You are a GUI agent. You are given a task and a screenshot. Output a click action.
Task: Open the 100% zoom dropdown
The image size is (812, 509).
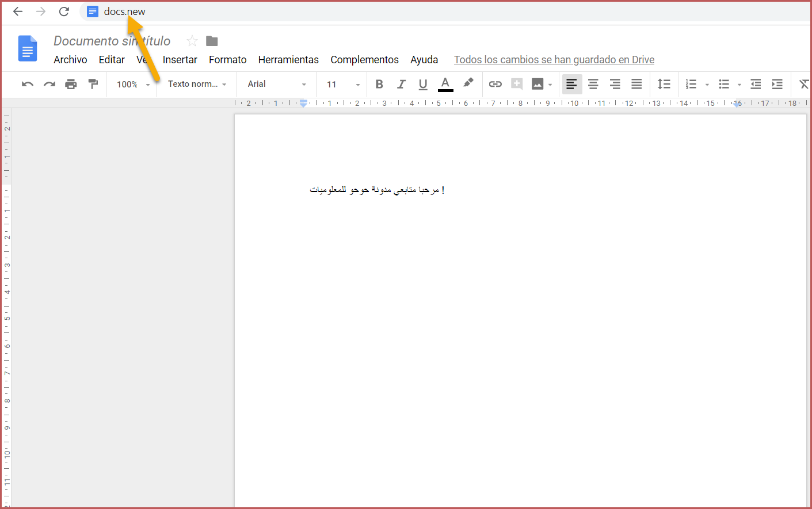pos(132,85)
